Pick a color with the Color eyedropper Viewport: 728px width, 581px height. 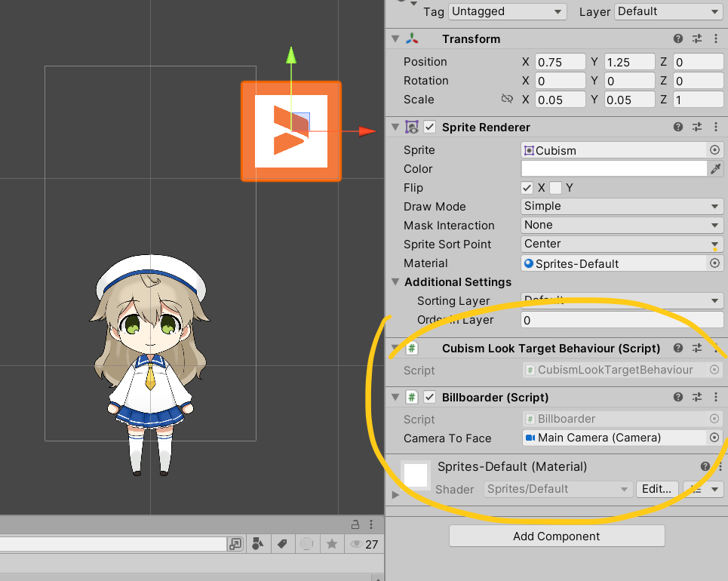pyautogui.click(x=715, y=168)
